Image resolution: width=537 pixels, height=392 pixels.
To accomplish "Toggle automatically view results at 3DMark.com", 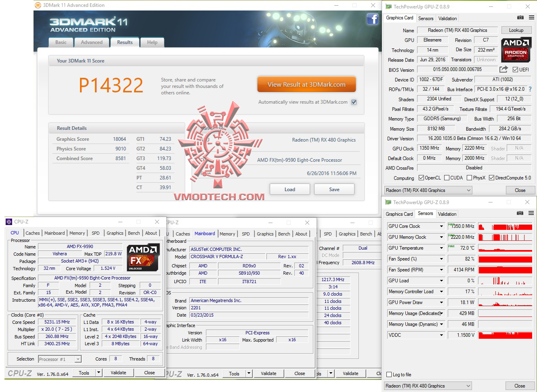I will point(354,102).
